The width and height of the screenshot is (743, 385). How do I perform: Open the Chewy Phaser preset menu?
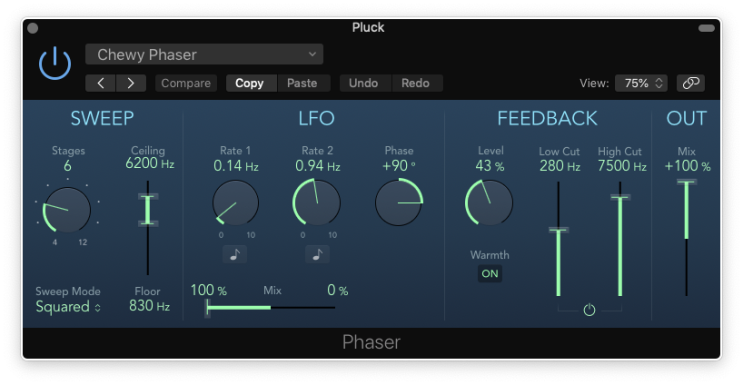tap(204, 55)
